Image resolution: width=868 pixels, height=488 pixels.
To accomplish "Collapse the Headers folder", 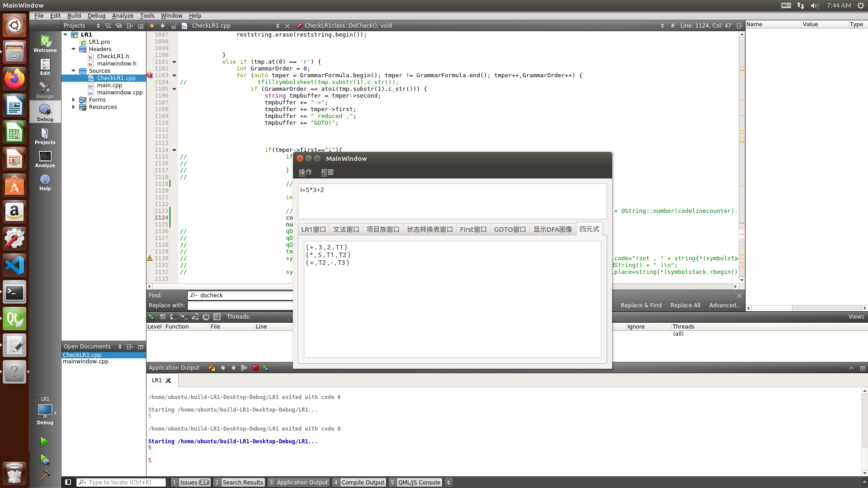I will (73, 49).
